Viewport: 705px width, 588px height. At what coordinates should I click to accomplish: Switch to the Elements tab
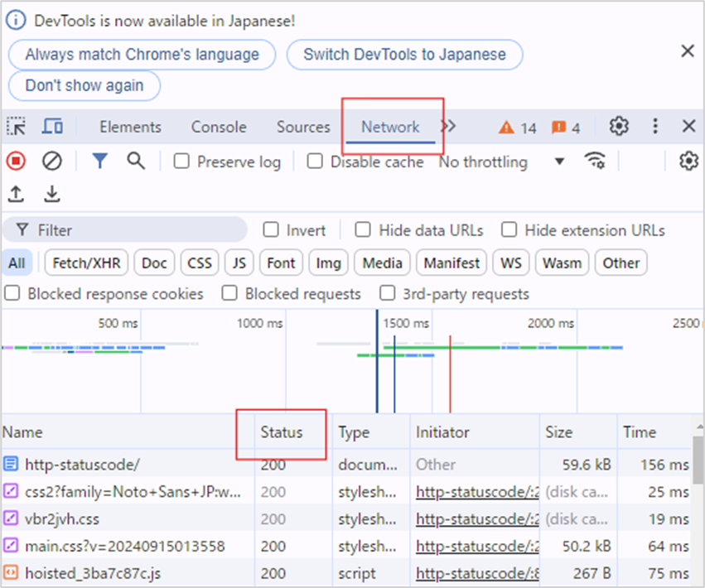130,127
